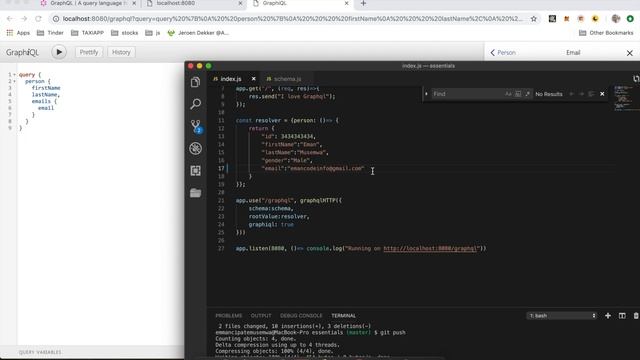640x360 pixels.
Task: Click the resolver declaration on line 11
Action: [x=287, y=120]
